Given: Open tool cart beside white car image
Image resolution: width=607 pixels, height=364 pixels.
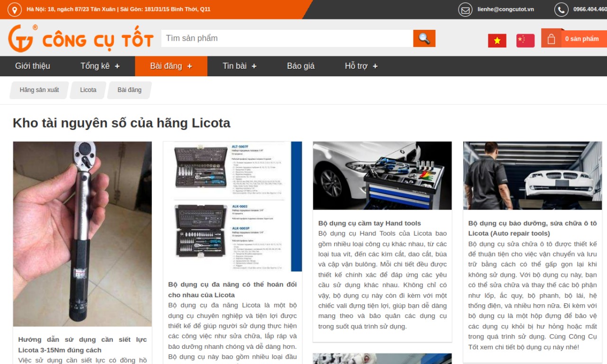Looking at the screenshot, I should 382,176.
